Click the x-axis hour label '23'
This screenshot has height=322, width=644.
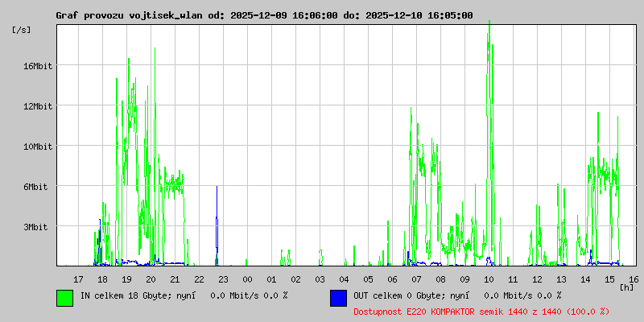coord(223,279)
